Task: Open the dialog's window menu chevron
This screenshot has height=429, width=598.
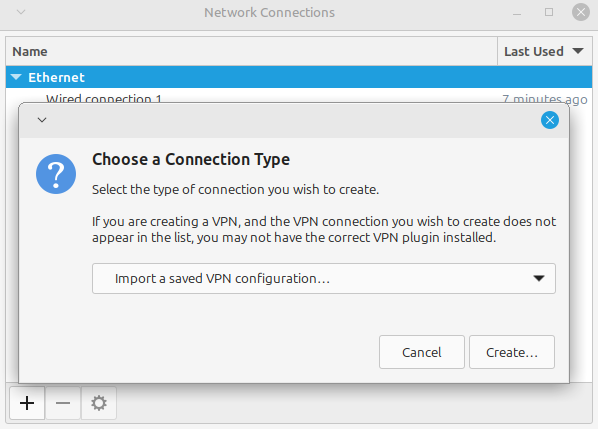Action: [x=42, y=120]
